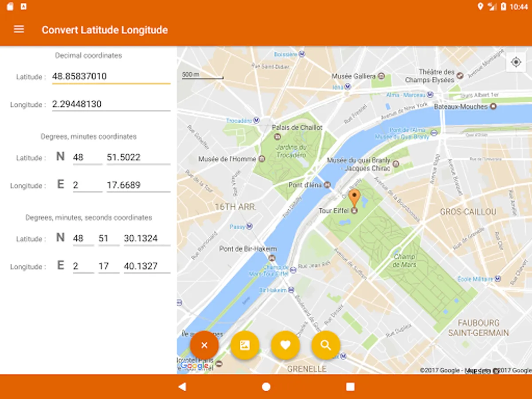This screenshot has width=532, height=399.
Task: Tap the battery icon in status bar
Action: pos(503,7)
